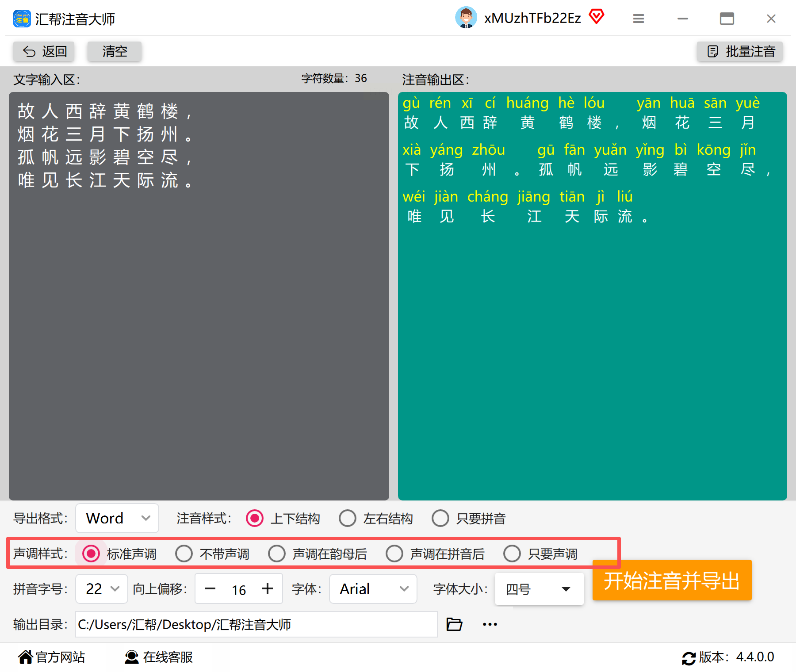796x672 pixels.
Task: Open 在线客服 online support
Action: (159, 657)
